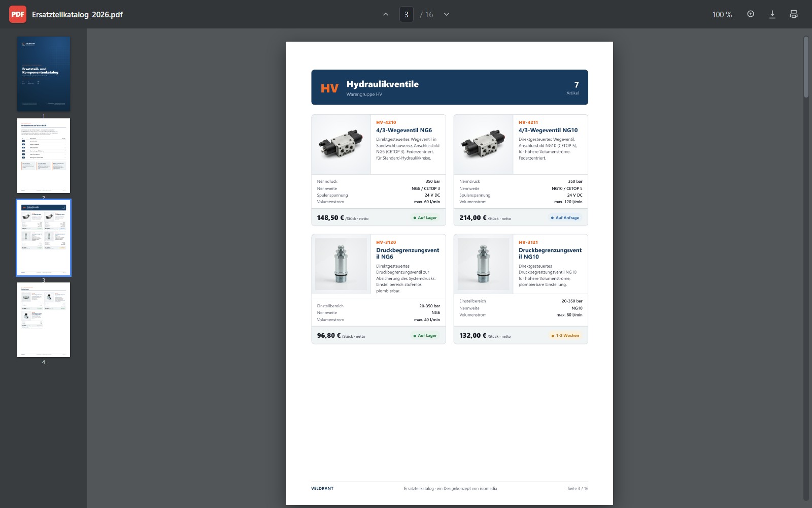Viewport: 812px width, 508px height.
Task: Click value max. 60 l/min
Action: [427, 202]
